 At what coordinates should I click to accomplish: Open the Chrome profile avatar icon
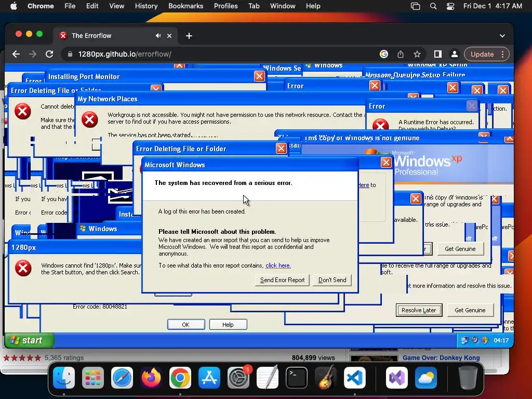(454, 54)
